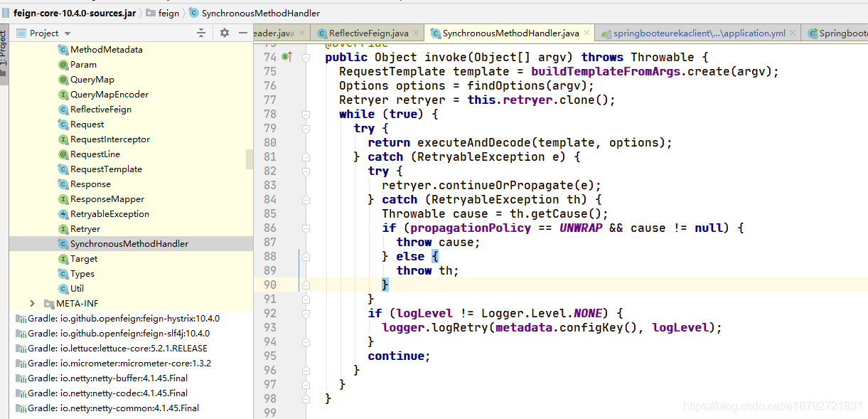Screen dimensions: 868x419
Task: Open the Project view dropdown
Action: pyautogui.click(x=68, y=33)
